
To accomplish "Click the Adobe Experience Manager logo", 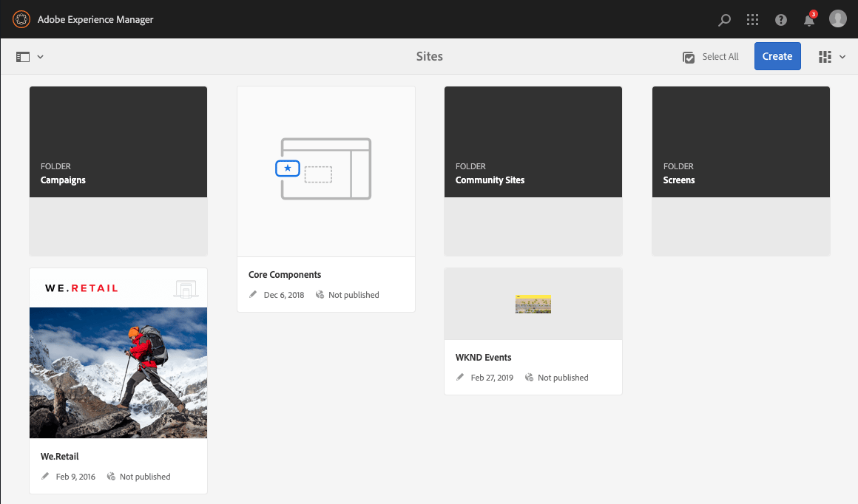I will point(21,19).
